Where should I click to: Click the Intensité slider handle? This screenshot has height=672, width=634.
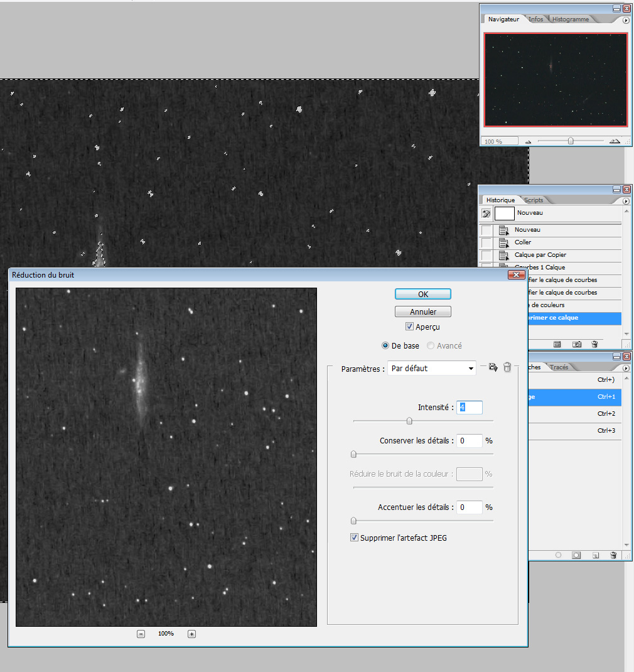click(409, 421)
